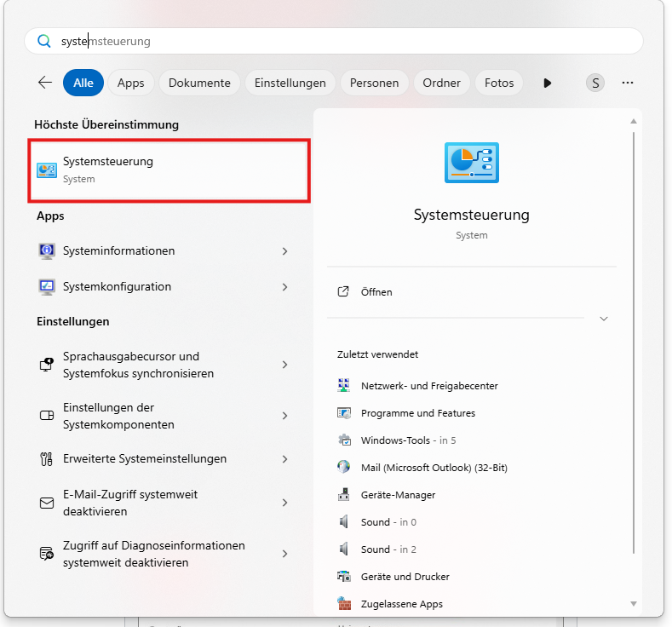The width and height of the screenshot is (672, 627).
Task: Click the back arrow in search panel
Action: 45,83
